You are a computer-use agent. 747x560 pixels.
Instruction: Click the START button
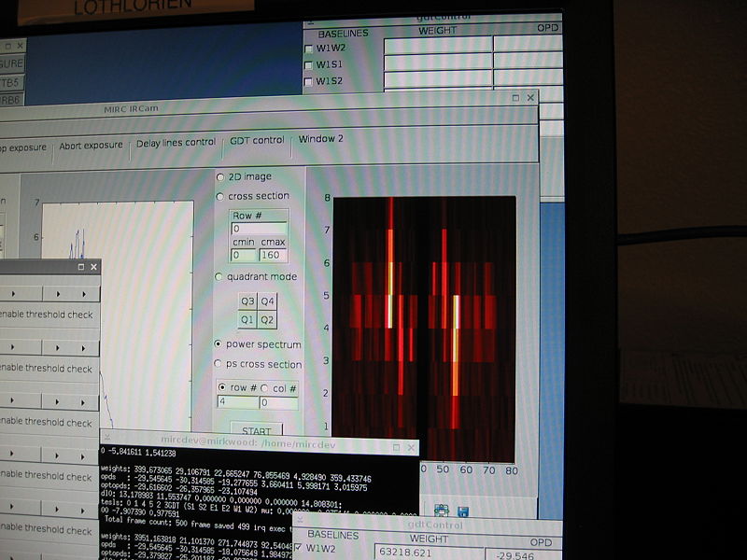(256, 430)
